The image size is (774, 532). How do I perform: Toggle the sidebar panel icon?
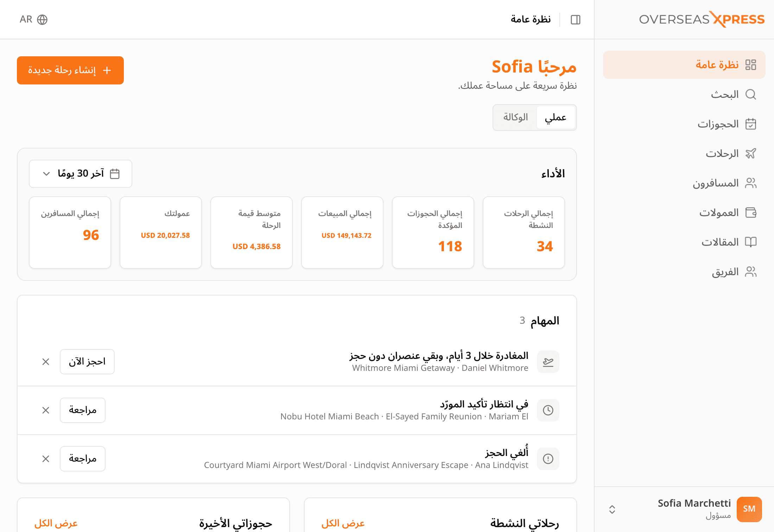pos(576,20)
